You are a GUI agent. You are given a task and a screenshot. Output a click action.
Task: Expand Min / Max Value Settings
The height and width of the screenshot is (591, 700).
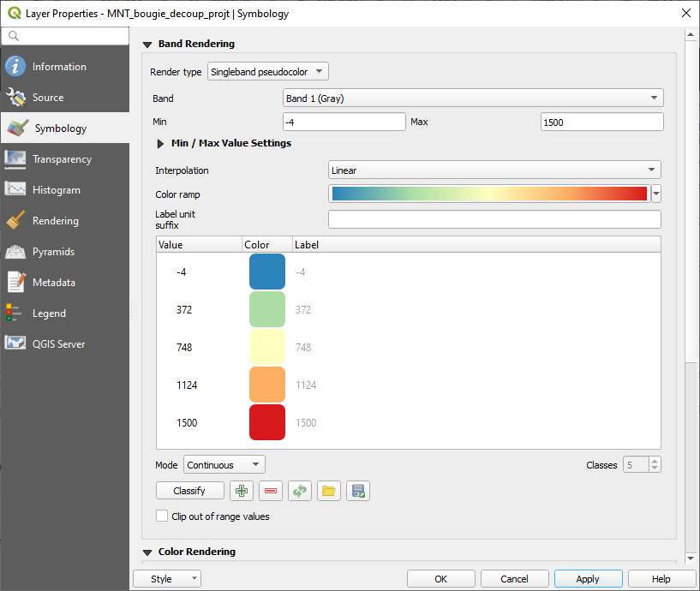point(160,144)
